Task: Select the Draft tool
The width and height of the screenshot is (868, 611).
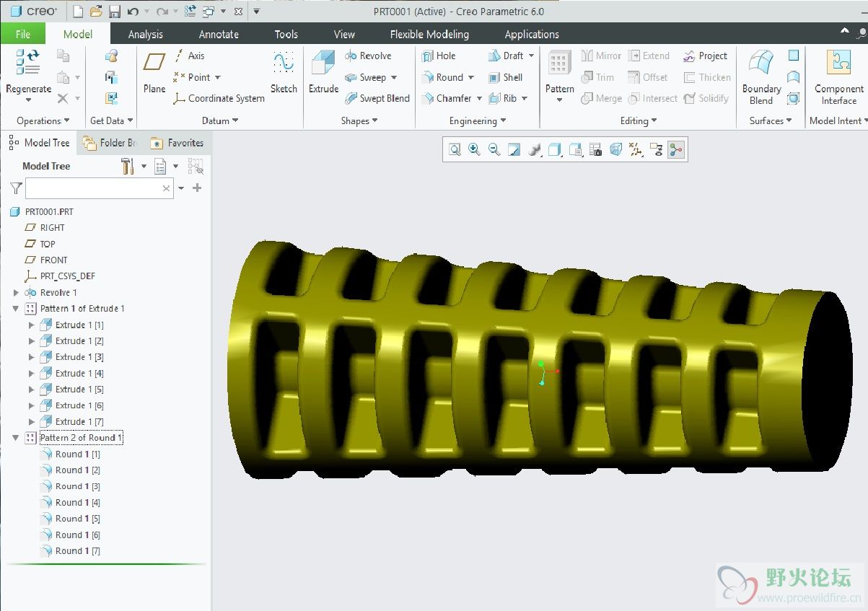Action: (x=506, y=56)
